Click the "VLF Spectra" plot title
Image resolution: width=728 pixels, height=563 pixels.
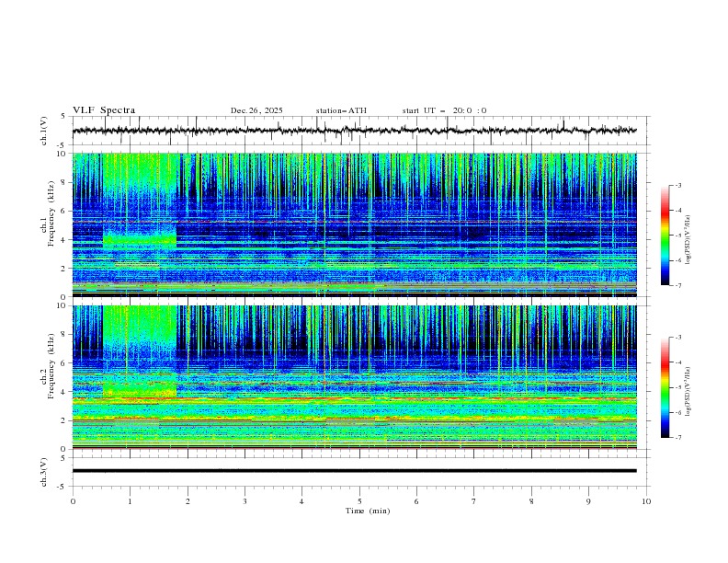[x=104, y=110]
